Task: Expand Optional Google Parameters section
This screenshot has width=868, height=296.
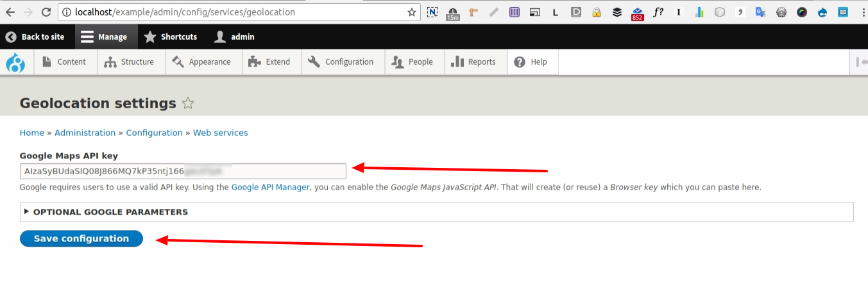Action: [x=110, y=211]
